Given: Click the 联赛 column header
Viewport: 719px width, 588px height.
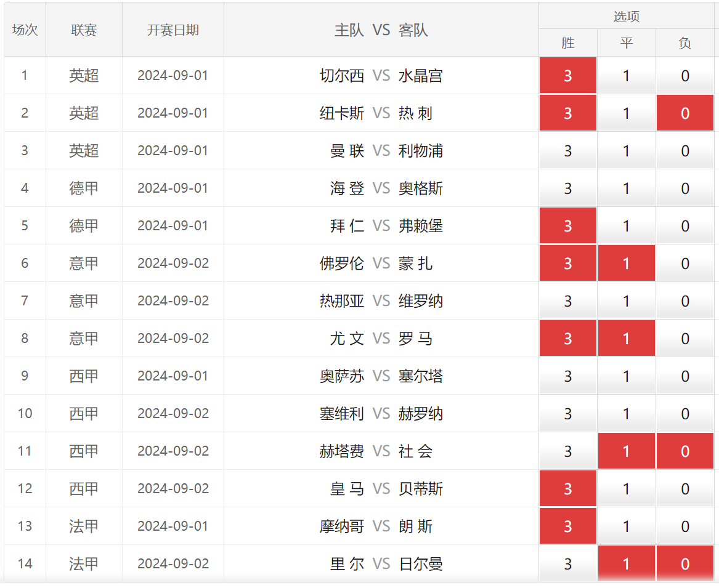Looking at the screenshot, I should [84, 30].
